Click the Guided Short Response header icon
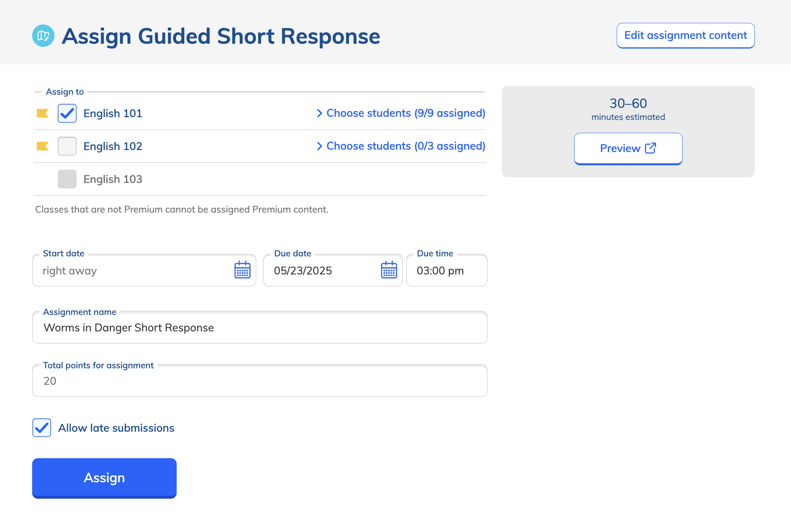Image resolution: width=791 pixels, height=532 pixels. tap(43, 36)
